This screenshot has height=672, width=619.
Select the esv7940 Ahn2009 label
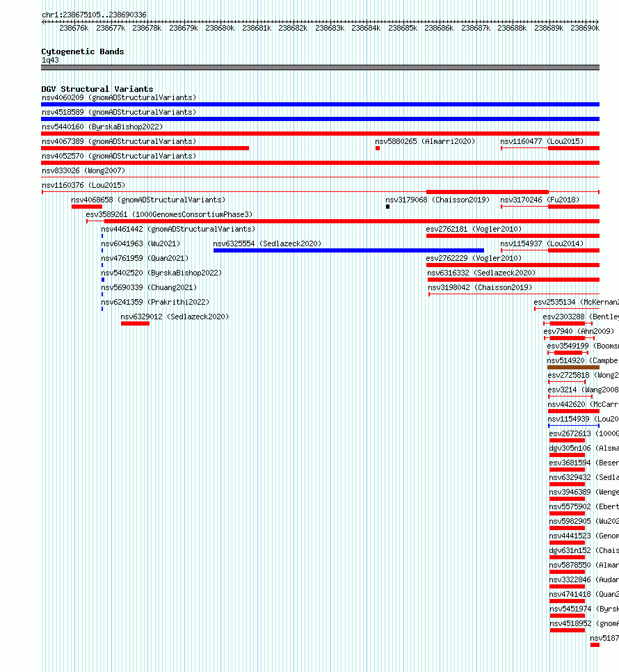click(579, 331)
